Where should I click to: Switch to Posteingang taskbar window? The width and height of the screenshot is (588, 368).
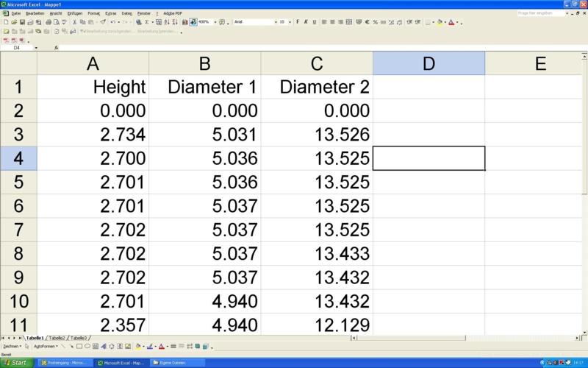(65, 363)
